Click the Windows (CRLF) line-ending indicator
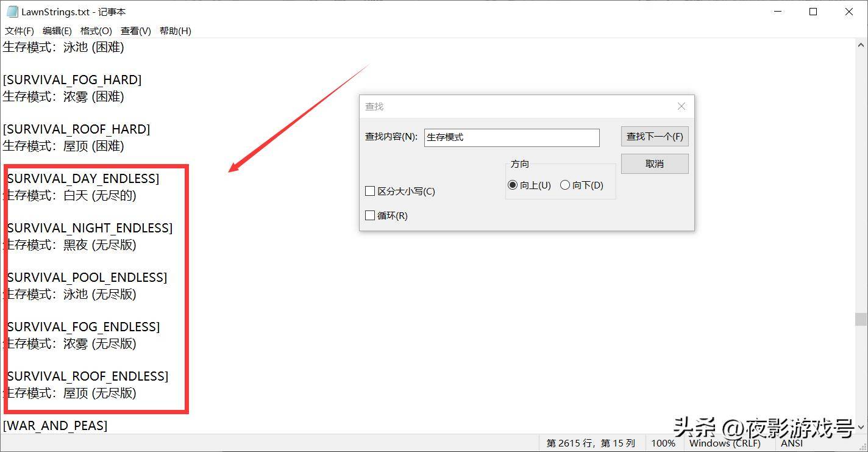This screenshot has height=452, width=868. tap(725, 443)
